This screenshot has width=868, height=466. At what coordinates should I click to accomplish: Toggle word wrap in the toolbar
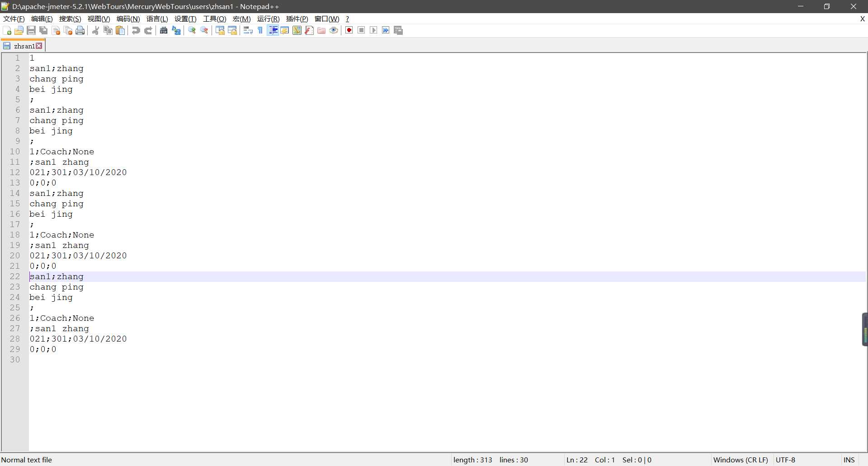pyautogui.click(x=248, y=30)
